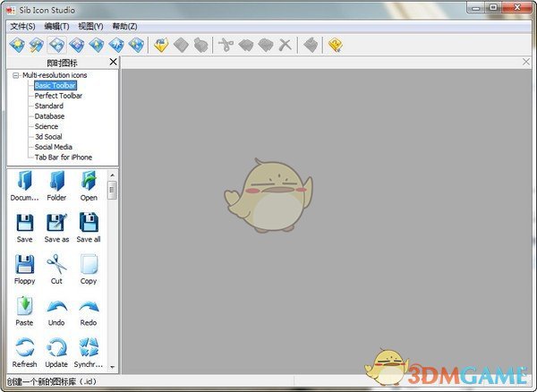Collapse the Multi-resolution icons tree node

click(16, 75)
